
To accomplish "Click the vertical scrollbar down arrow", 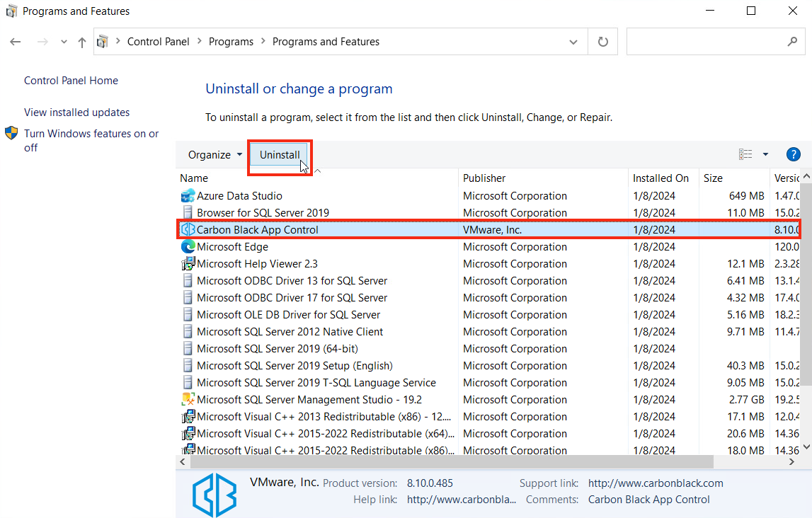I will tap(806, 447).
